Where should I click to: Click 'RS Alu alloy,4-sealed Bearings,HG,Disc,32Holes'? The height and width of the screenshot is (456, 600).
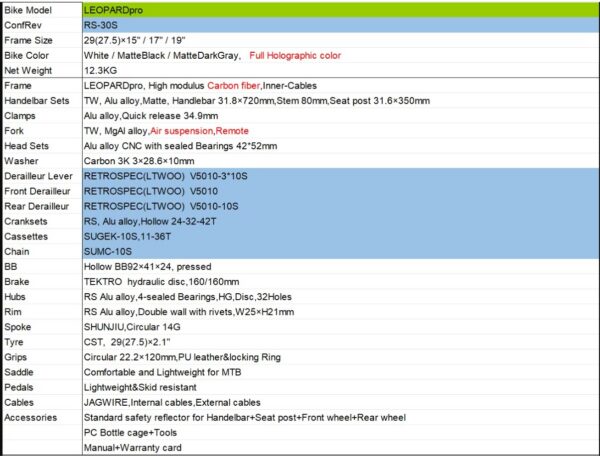[188, 297]
